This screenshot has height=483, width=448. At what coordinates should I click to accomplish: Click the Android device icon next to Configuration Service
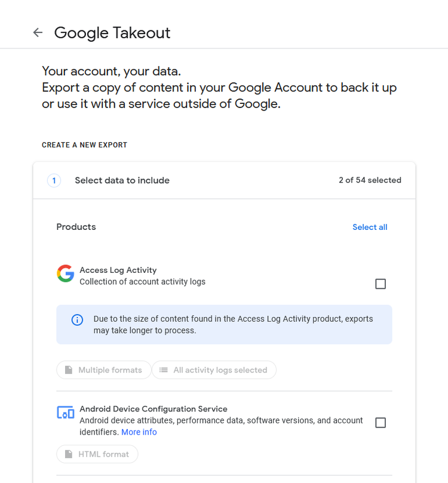point(66,413)
